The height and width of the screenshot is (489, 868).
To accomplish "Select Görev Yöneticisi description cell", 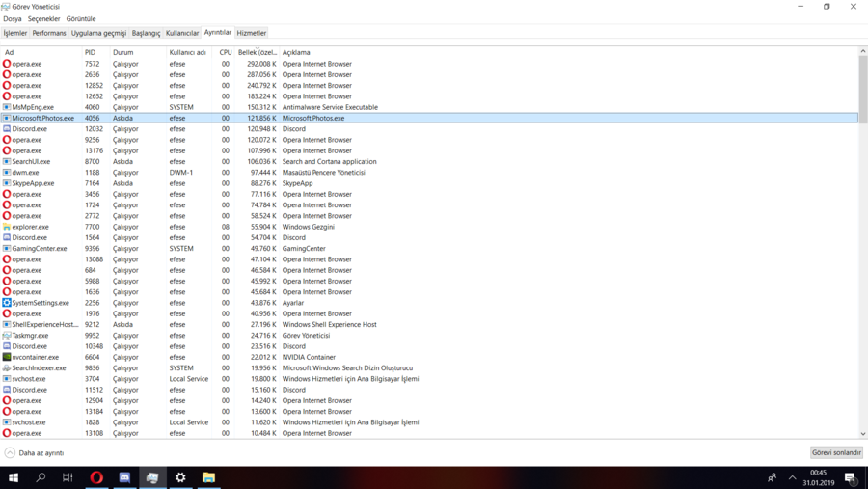I will [306, 336].
